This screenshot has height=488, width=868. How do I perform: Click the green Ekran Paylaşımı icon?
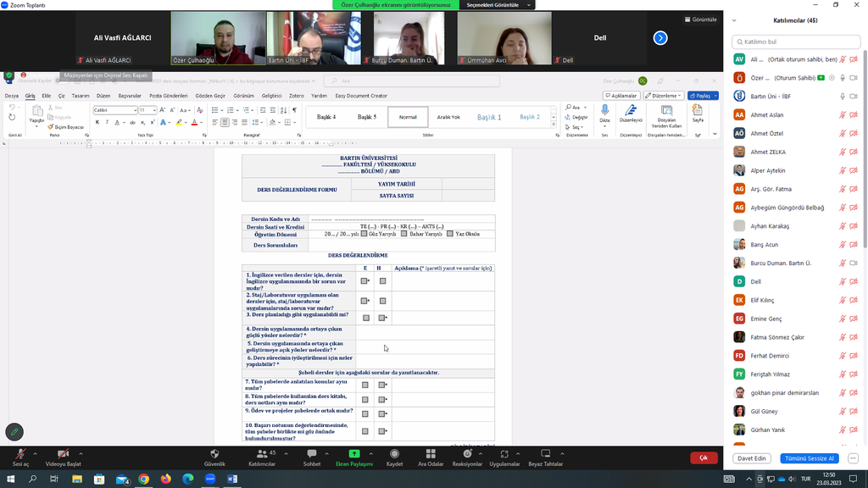(354, 454)
